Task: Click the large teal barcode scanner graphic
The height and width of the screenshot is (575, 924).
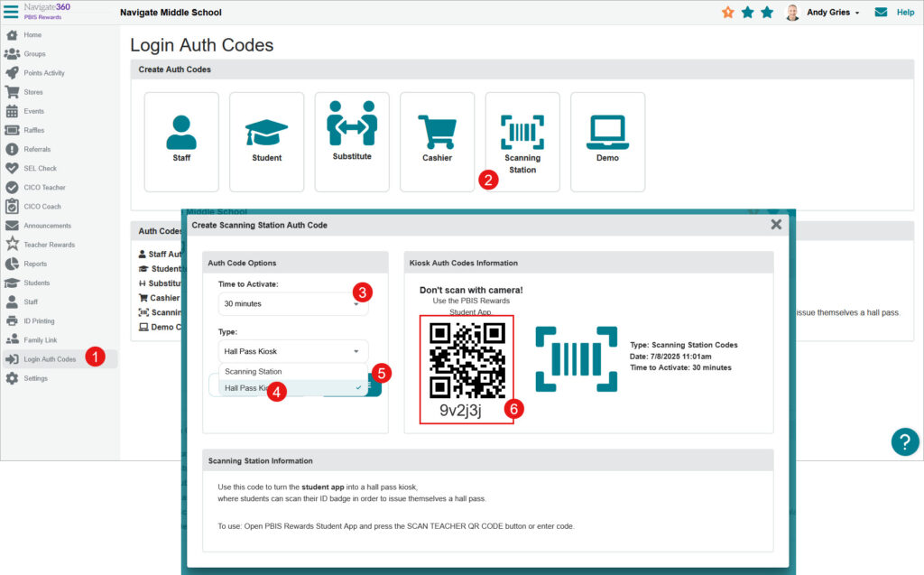Action: (x=577, y=359)
